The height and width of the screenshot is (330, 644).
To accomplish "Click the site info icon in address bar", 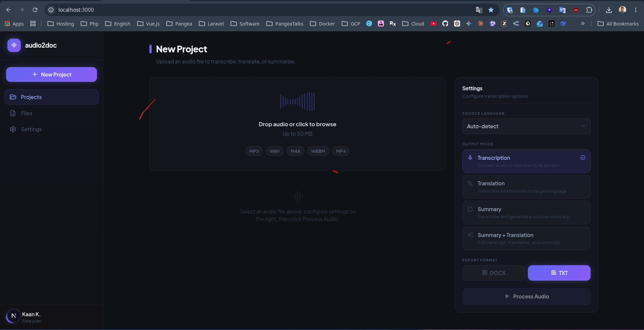I will click(x=51, y=10).
